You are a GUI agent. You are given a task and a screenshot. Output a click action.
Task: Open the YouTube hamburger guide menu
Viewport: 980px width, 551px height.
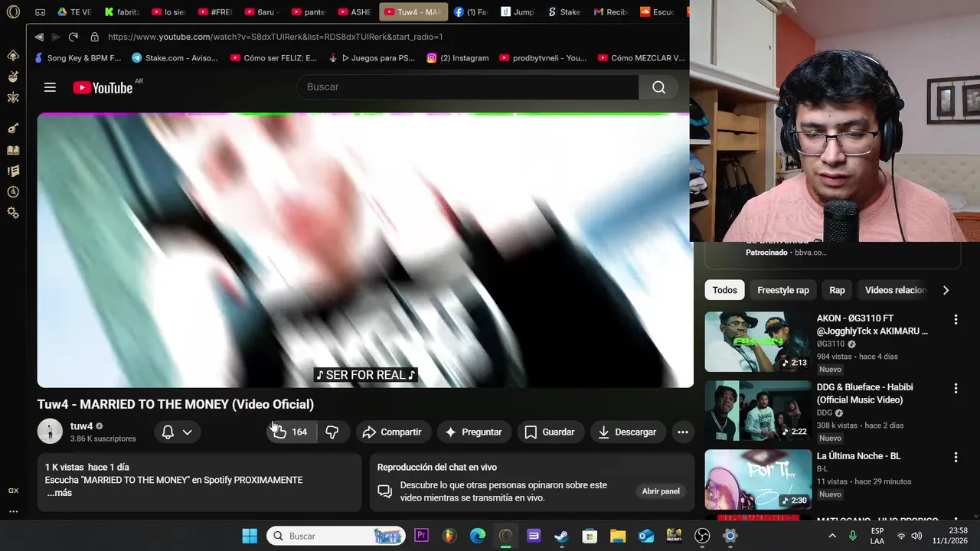click(50, 87)
